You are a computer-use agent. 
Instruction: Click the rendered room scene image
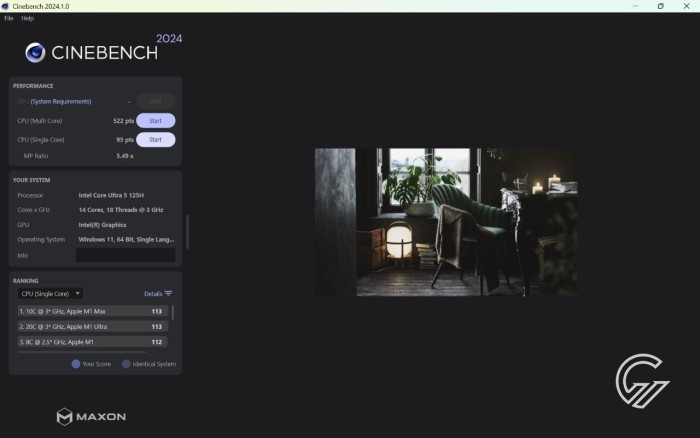[446, 222]
